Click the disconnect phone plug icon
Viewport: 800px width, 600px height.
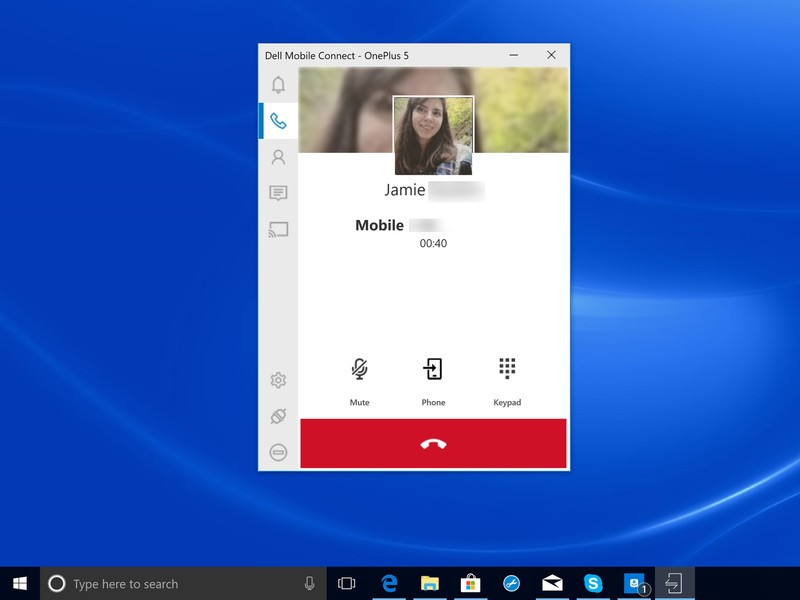click(278, 416)
